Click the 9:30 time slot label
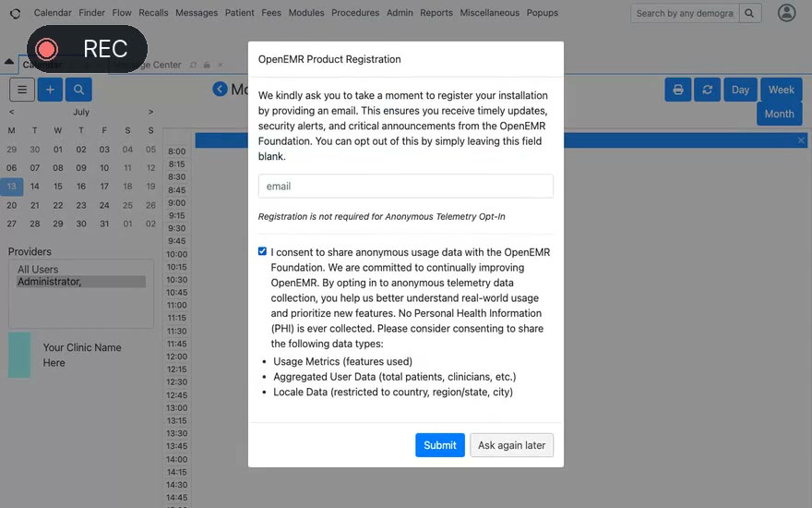 [x=176, y=228]
